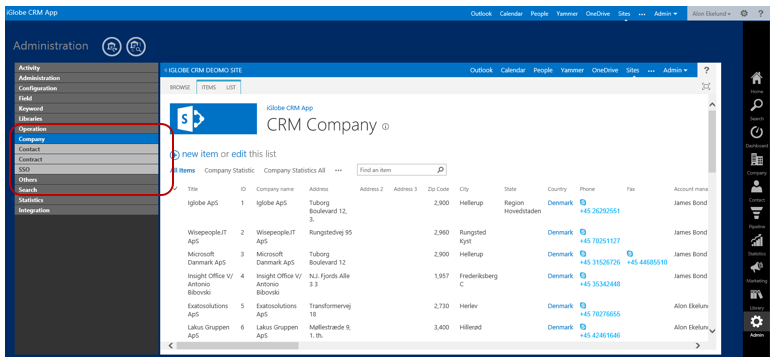Screen dimensions: 773x360
Task: Select the BROWSE ribbon tab
Action: (180, 87)
